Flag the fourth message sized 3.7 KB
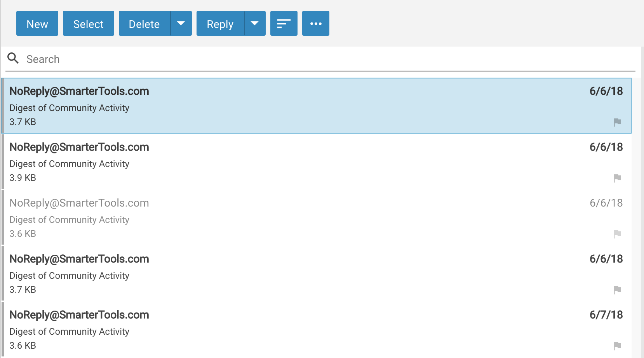Screen dimensions: 644x358 617,290
